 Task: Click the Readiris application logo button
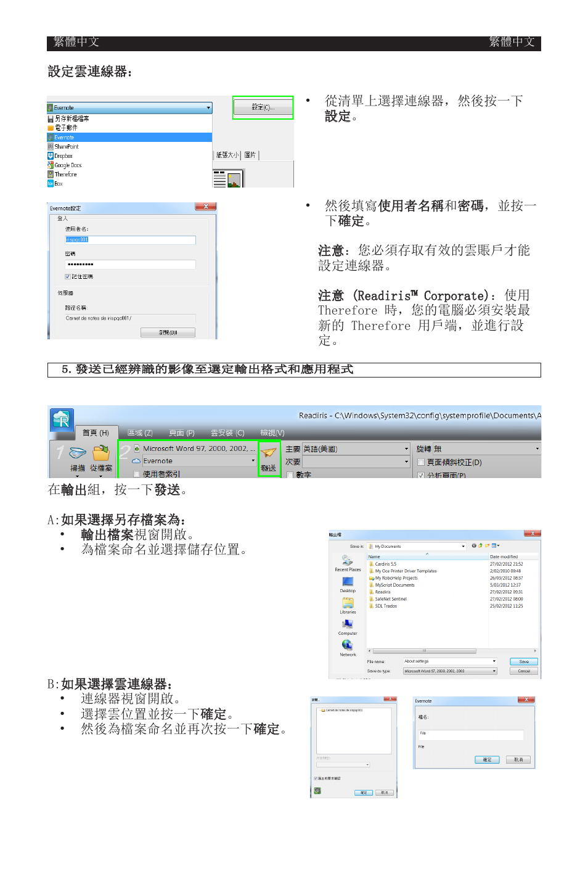pos(62,419)
